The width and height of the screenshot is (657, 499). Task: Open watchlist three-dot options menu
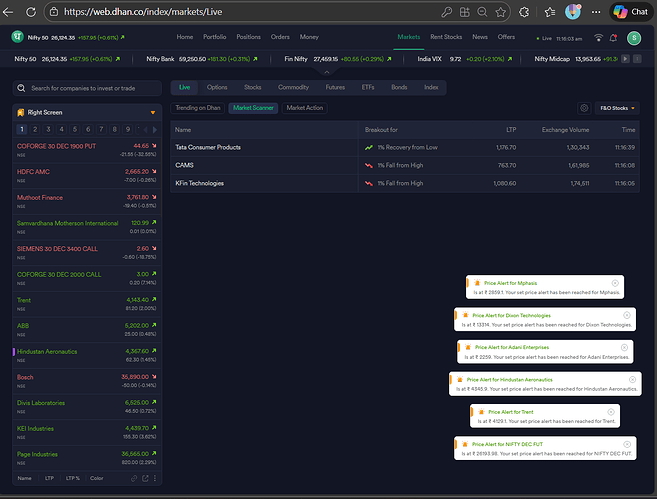click(156, 479)
